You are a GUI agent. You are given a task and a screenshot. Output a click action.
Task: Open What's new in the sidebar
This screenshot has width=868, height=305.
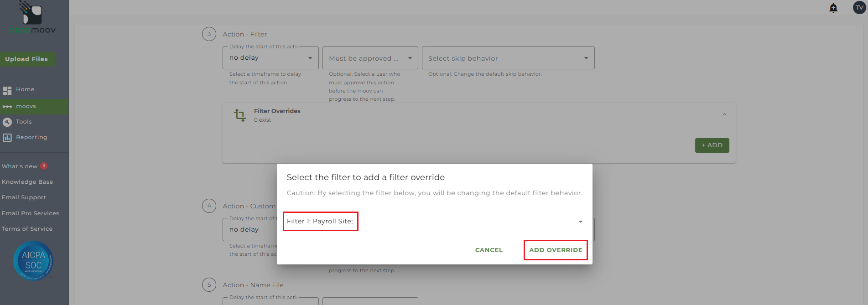(x=20, y=166)
